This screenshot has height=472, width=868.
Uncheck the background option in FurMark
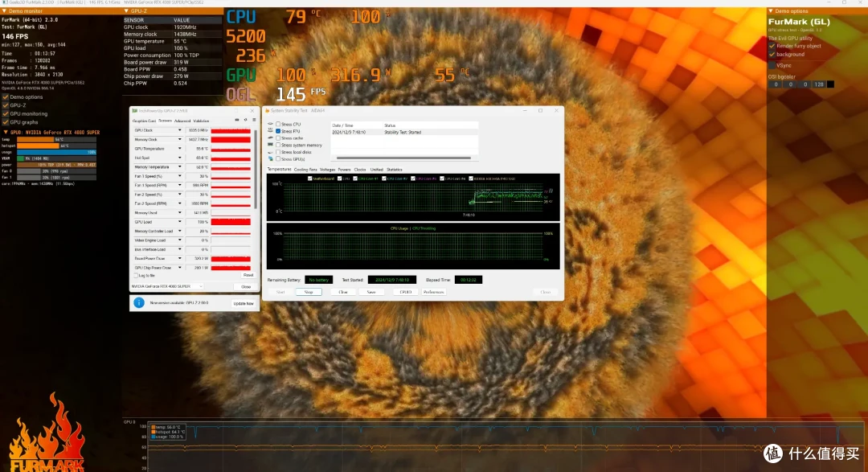(772, 55)
